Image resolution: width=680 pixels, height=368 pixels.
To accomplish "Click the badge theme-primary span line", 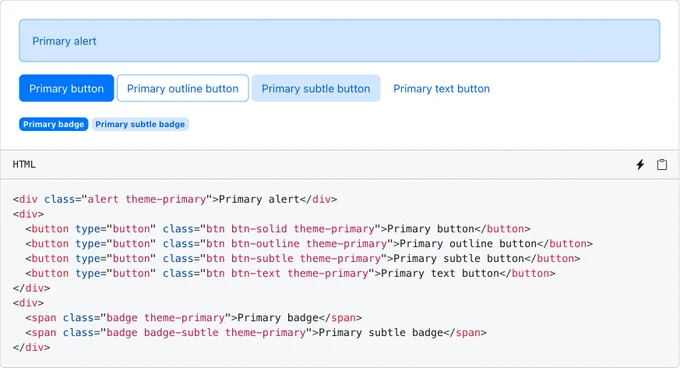I will (x=193, y=318).
